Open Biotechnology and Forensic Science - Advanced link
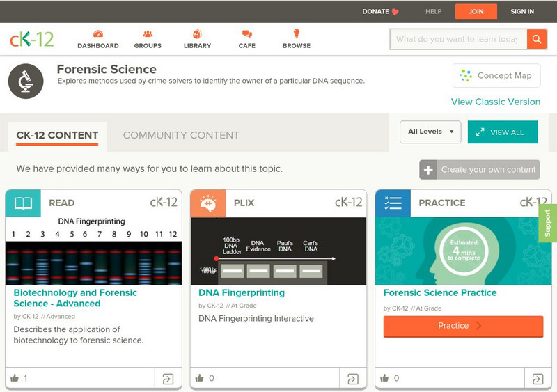 click(x=75, y=298)
